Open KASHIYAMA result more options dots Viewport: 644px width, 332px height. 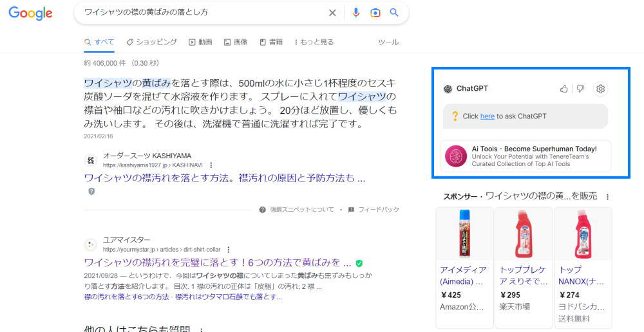(x=211, y=165)
